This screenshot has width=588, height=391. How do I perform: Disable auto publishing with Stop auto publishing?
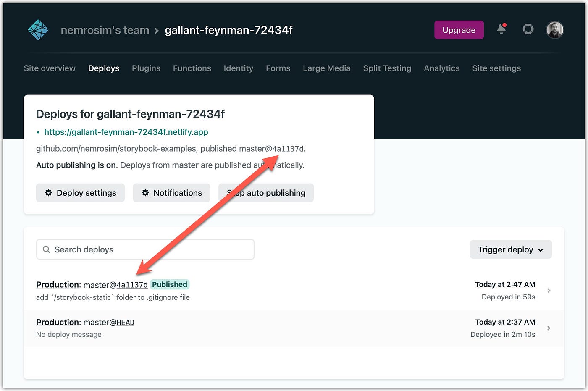pyautogui.click(x=266, y=193)
